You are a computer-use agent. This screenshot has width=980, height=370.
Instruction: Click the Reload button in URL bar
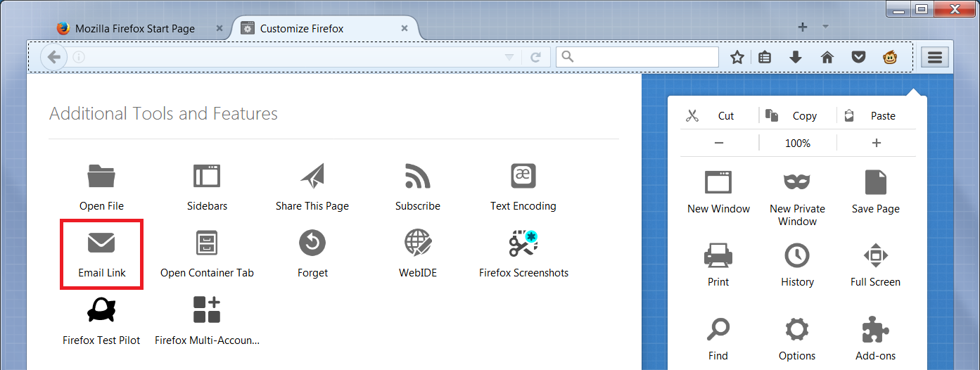[535, 57]
